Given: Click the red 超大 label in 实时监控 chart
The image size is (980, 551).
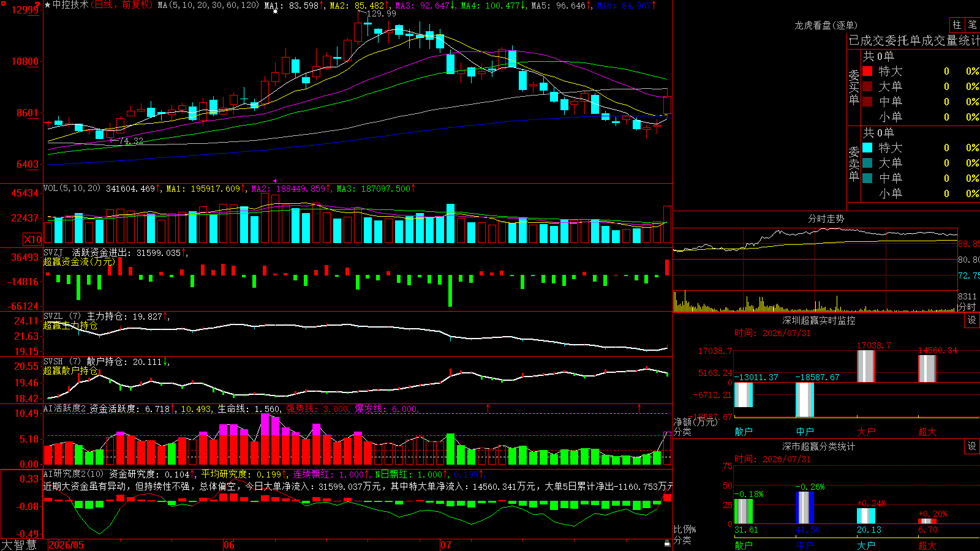Looking at the screenshot, I should pos(927,432).
